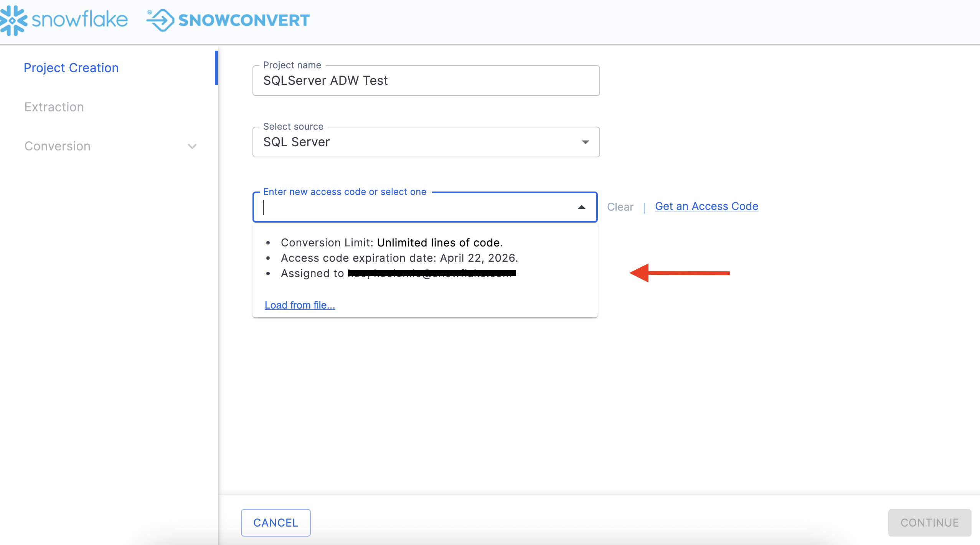Click the SnowConvert arrow logo icon

(x=160, y=20)
